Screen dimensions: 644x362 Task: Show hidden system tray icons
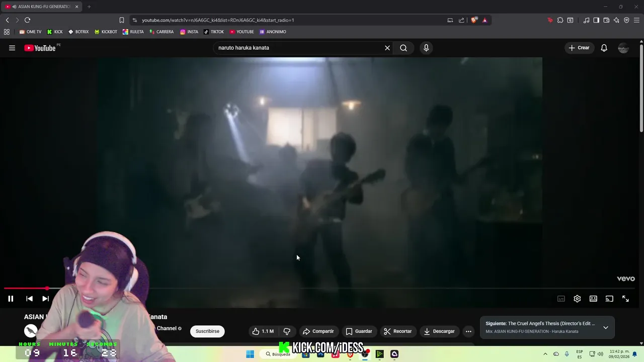click(545, 354)
